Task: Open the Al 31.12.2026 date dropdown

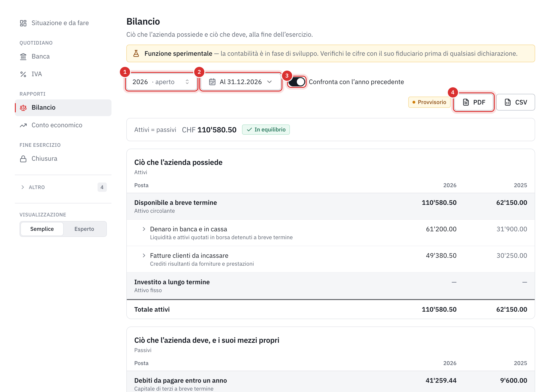Action: coord(241,82)
